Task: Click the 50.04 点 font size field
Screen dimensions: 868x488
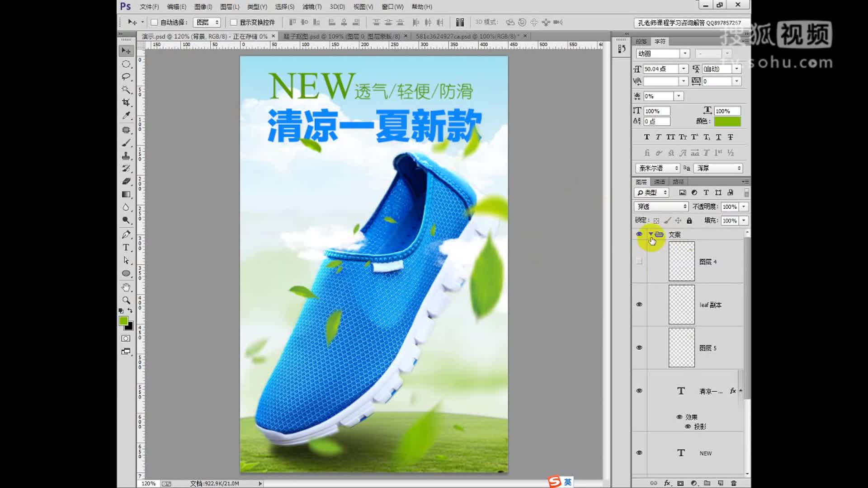Action: (660, 69)
